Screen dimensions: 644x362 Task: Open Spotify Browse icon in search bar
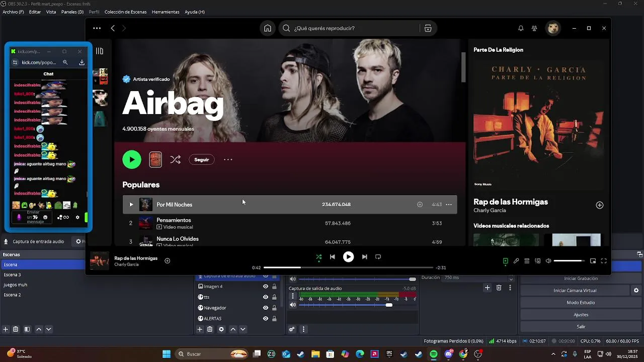point(428,28)
